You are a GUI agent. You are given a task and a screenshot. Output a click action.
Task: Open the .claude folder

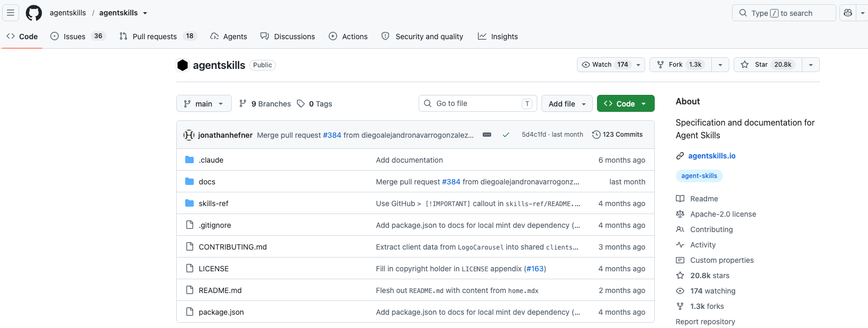click(x=211, y=160)
